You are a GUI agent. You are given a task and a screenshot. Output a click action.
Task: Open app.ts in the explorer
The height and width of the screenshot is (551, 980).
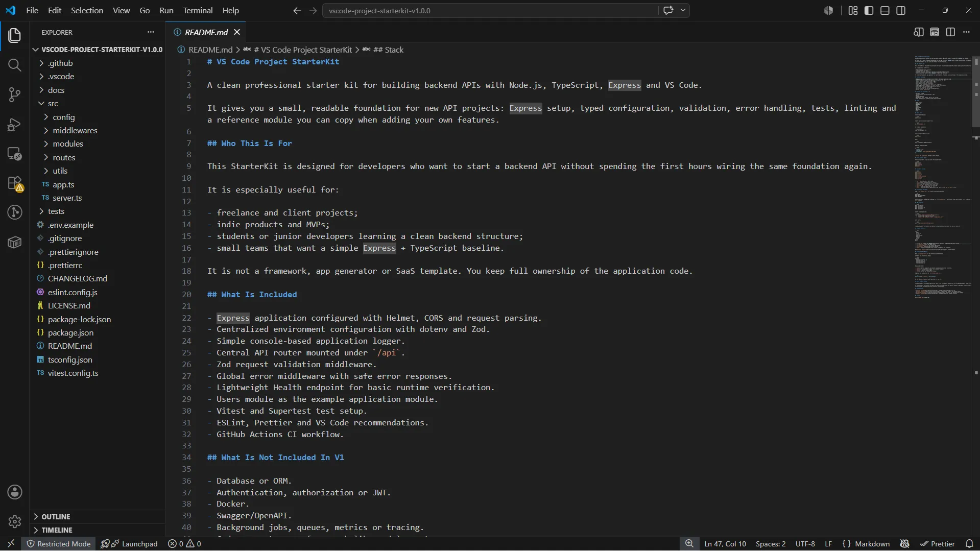tap(97, 184)
